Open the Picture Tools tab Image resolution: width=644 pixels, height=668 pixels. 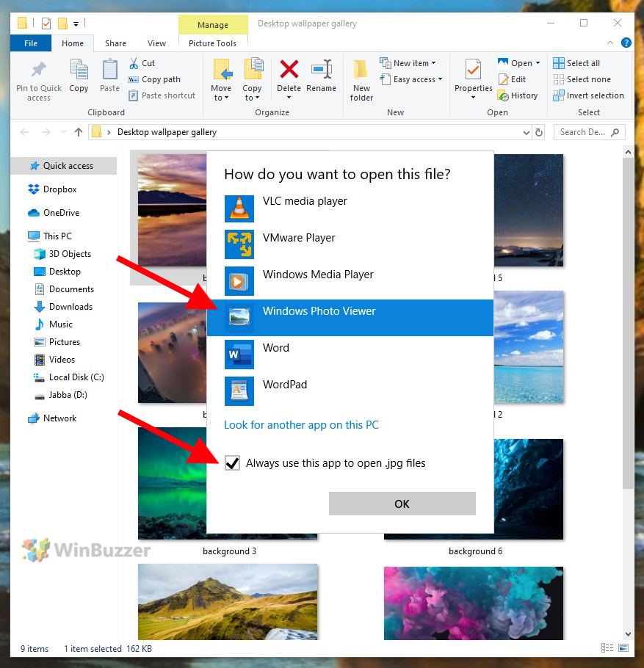[212, 43]
